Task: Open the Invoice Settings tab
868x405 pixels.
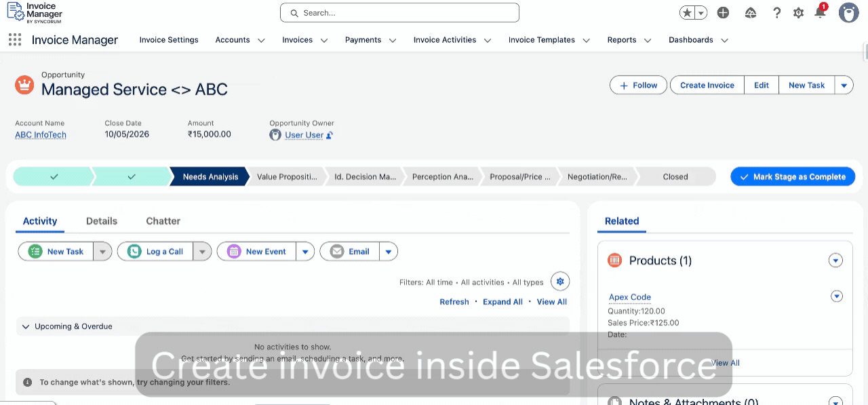Action: click(x=169, y=40)
